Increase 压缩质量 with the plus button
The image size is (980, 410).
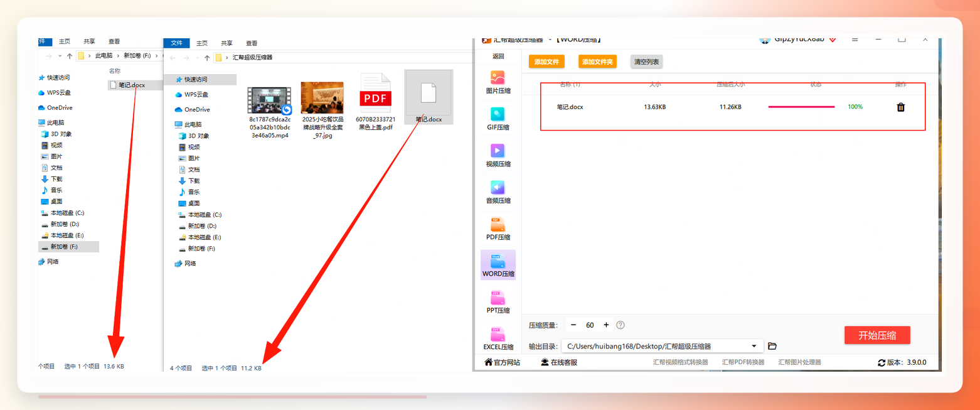tap(606, 325)
